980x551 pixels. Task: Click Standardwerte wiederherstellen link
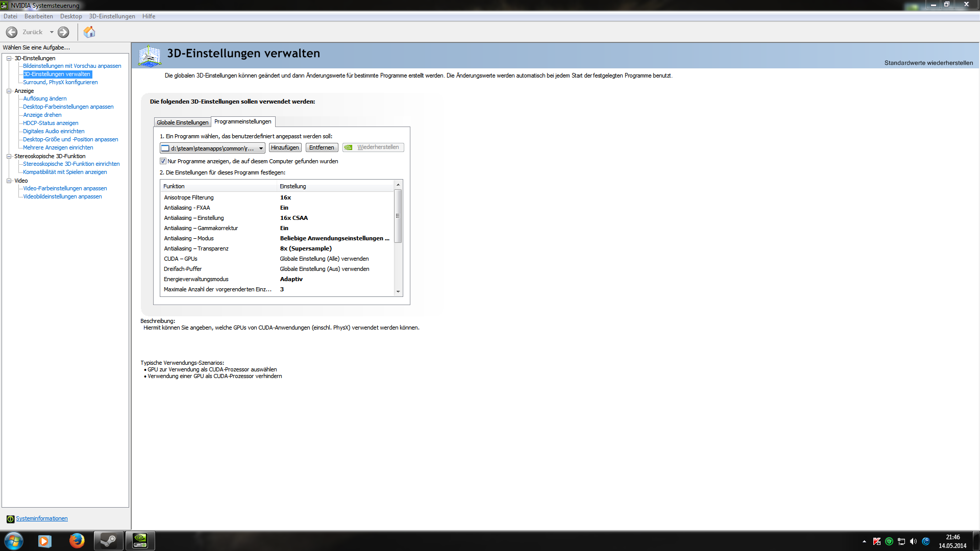tap(928, 63)
